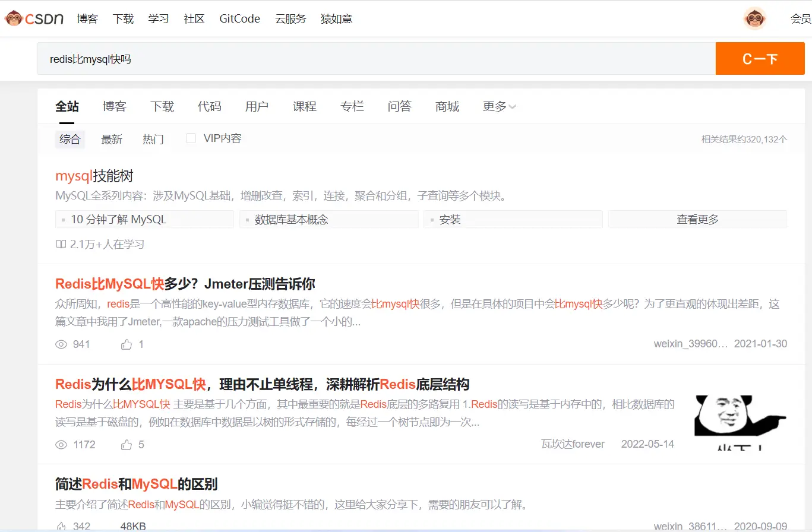The image size is (812, 532).
Task: Click the 2.1万+人在学习 text
Action: [107, 244]
